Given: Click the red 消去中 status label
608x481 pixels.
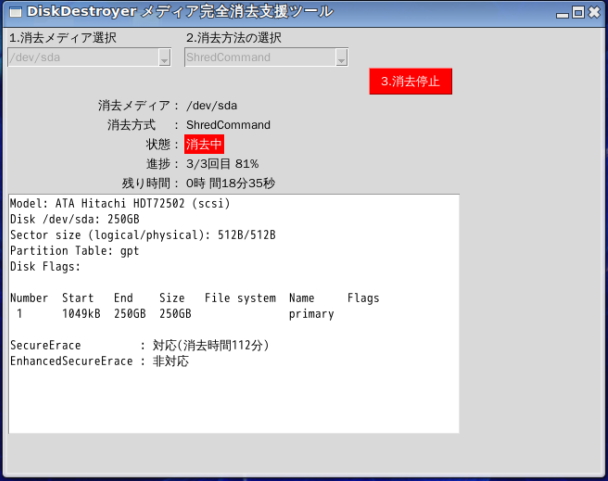Looking at the screenshot, I should [204, 144].
